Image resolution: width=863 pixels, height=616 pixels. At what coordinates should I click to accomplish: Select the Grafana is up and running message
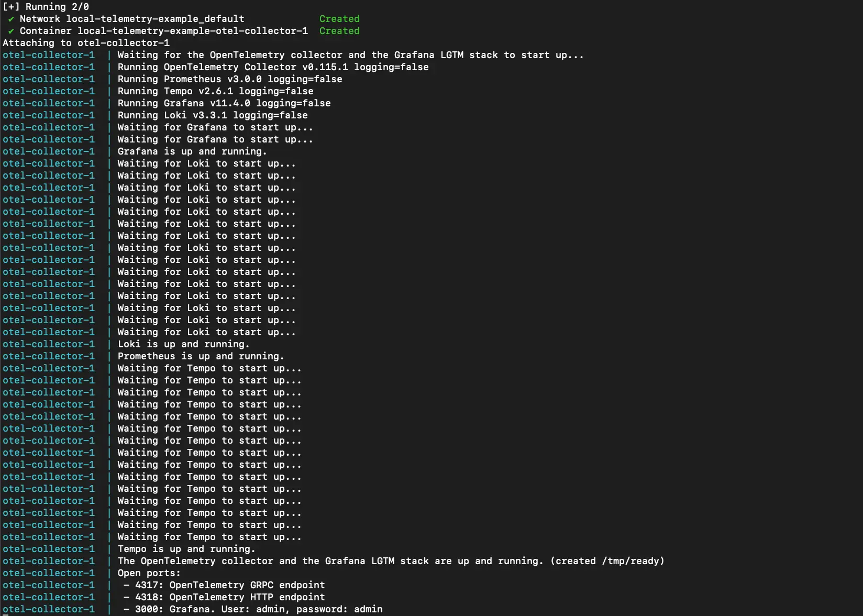point(192,151)
